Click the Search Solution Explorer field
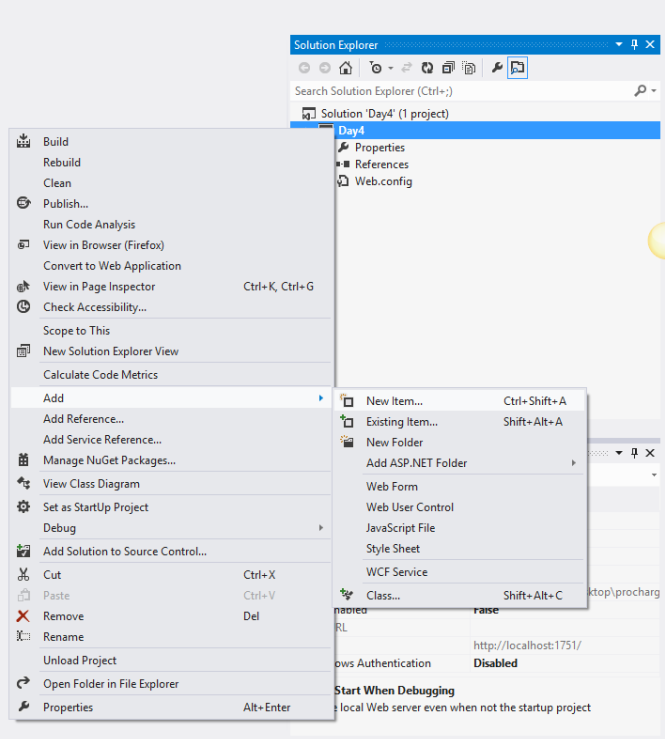The width and height of the screenshot is (665, 739). [462, 91]
